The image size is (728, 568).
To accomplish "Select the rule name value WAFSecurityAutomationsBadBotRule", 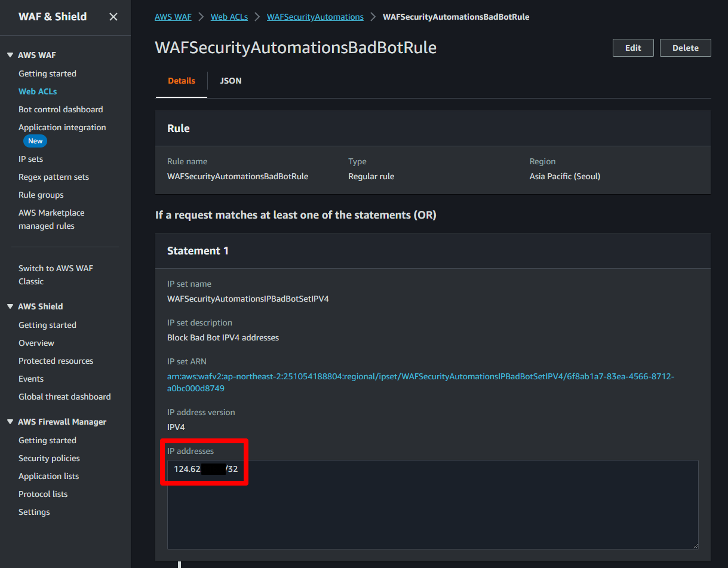I will pos(238,176).
